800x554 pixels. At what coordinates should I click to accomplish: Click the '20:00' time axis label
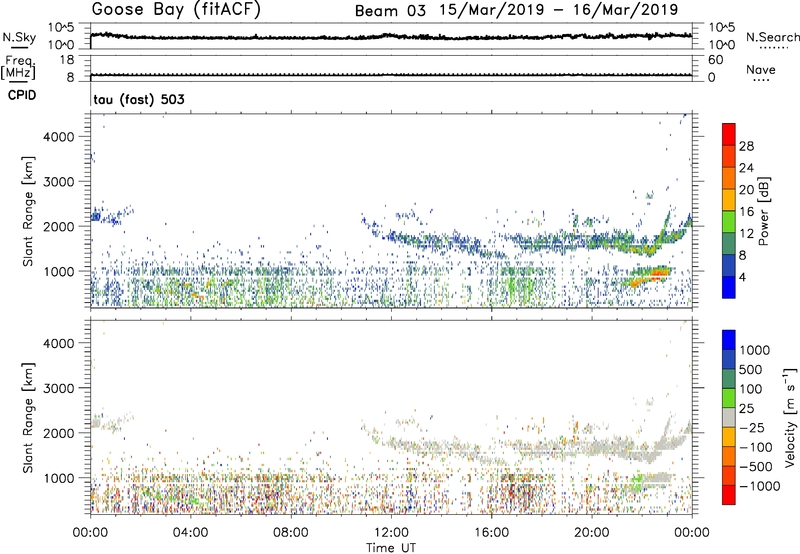pyautogui.click(x=592, y=533)
